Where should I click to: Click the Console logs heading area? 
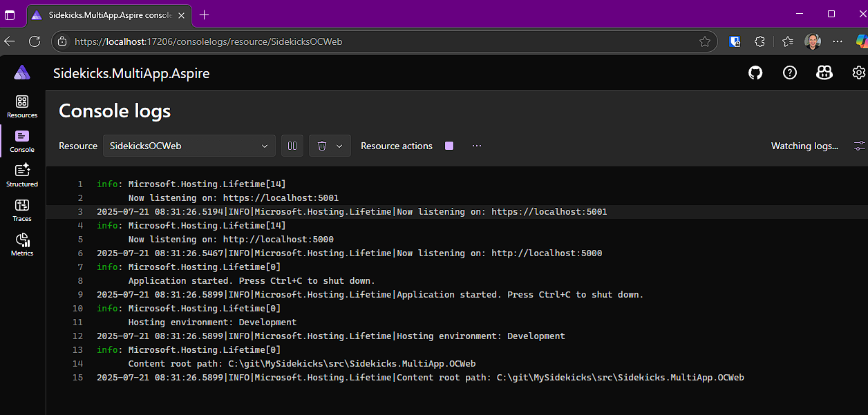pyautogui.click(x=114, y=110)
